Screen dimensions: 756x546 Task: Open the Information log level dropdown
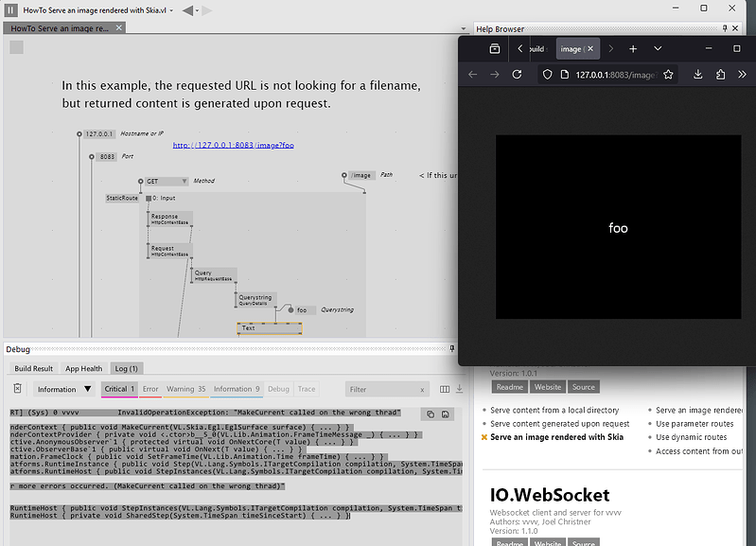click(64, 389)
